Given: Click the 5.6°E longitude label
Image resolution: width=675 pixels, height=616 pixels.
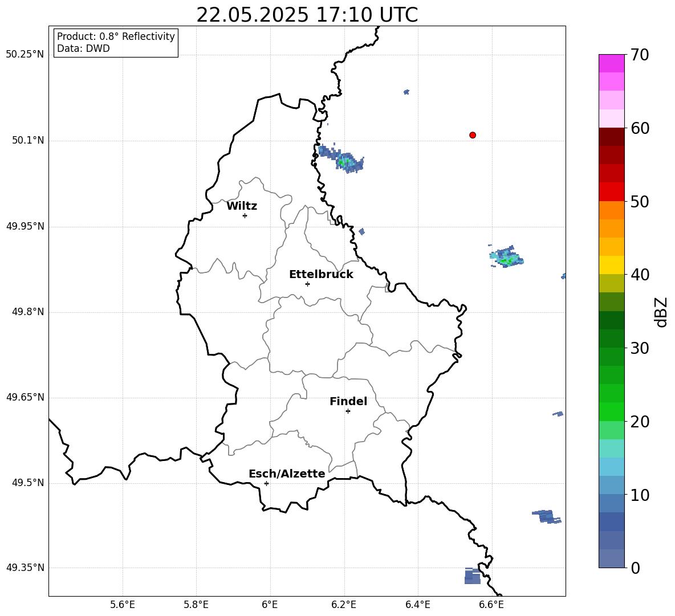Looking at the screenshot, I should (x=123, y=605).
